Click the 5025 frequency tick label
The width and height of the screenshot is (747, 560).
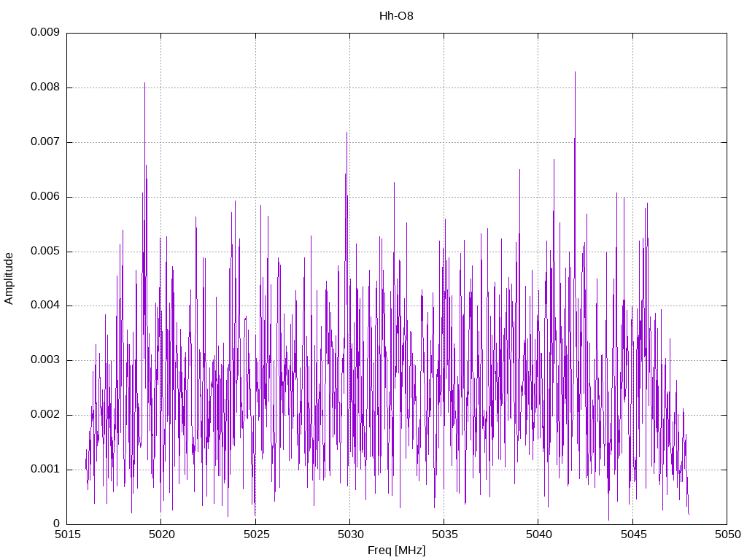click(x=255, y=534)
